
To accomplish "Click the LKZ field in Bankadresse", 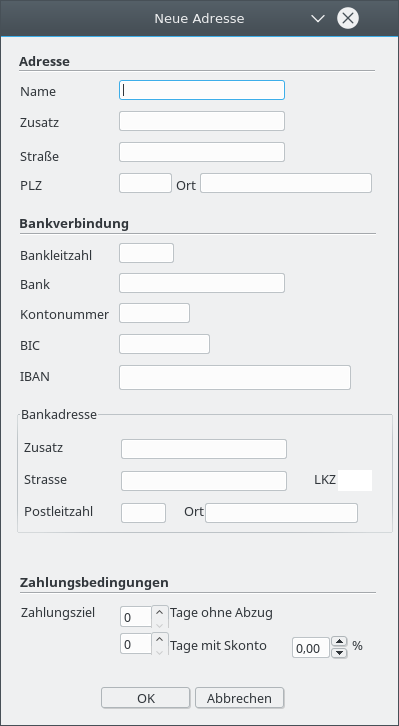I will tap(355, 480).
